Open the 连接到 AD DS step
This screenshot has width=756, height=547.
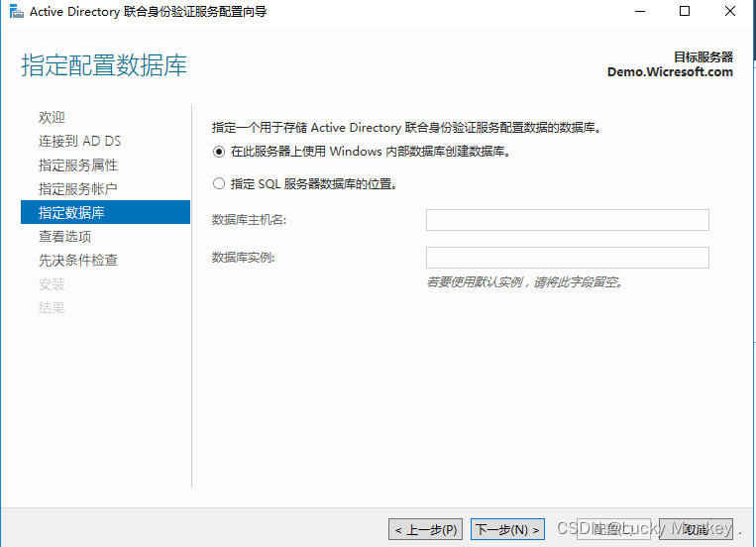point(79,142)
